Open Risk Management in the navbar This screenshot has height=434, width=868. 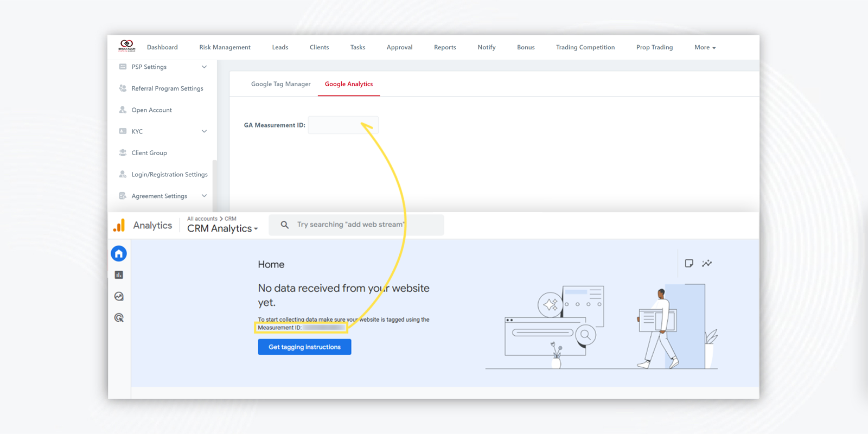(225, 47)
